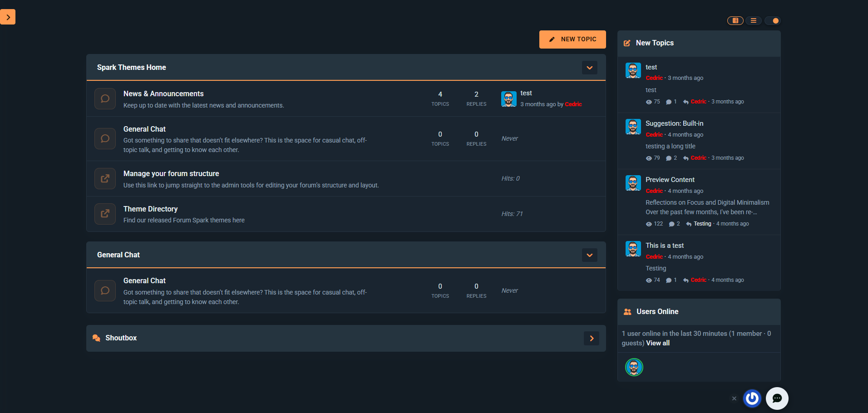Click the Shoutbox chat bubbles icon

[x=96, y=338]
